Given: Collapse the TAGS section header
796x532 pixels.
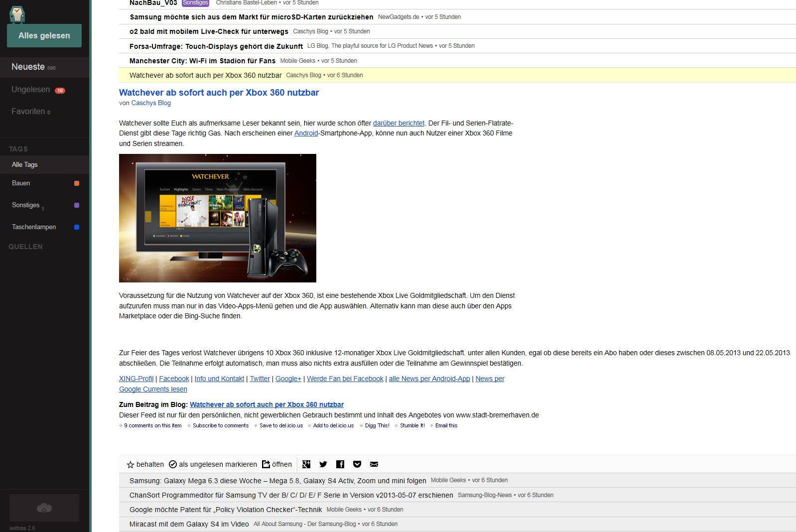Looking at the screenshot, I should (18, 149).
